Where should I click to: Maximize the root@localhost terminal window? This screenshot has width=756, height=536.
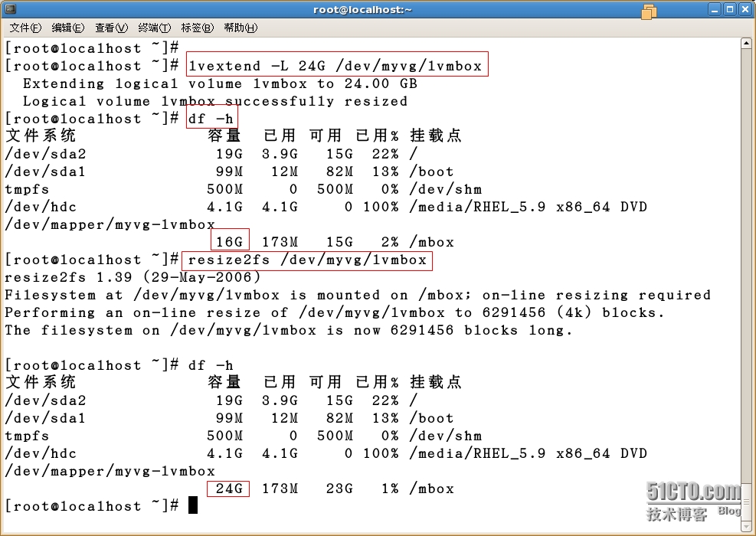tap(730, 9)
